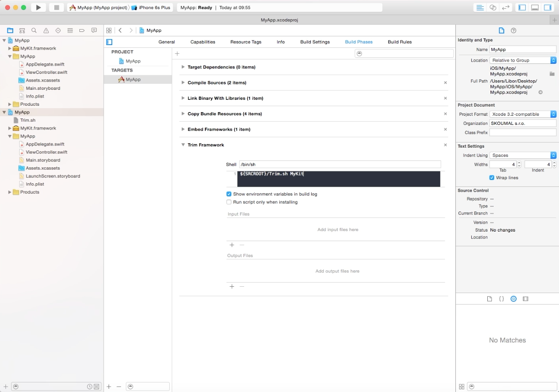The height and width of the screenshot is (392, 559).
Task: Show File Template library
Action: [490, 299]
